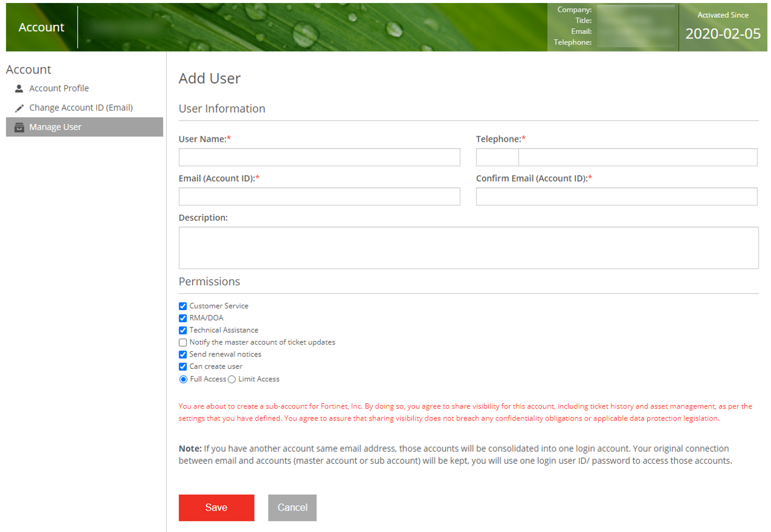This screenshot has width=771, height=532.
Task: Disable the Can create user permission
Action: (x=183, y=367)
